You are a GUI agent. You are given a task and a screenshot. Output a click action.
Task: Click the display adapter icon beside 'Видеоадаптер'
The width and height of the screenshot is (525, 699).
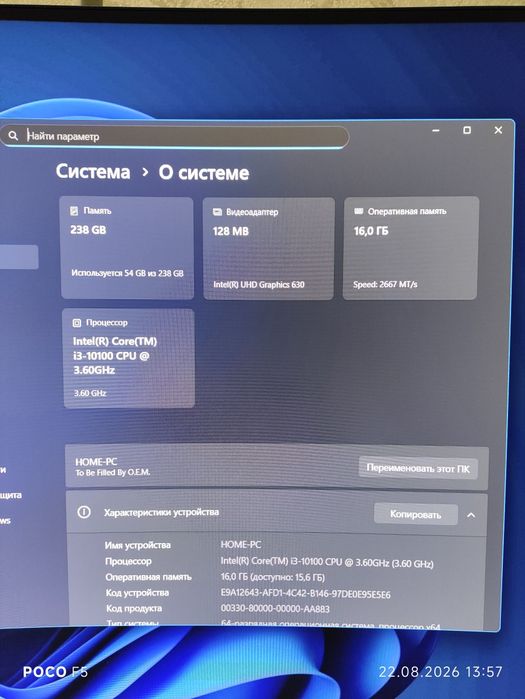click(217, 212)
